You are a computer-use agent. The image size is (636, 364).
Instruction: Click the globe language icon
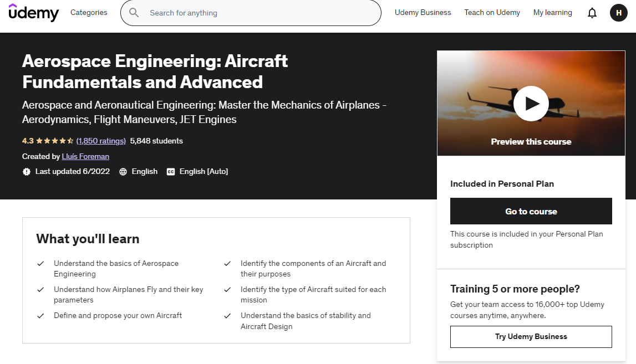tap(123, 172)
